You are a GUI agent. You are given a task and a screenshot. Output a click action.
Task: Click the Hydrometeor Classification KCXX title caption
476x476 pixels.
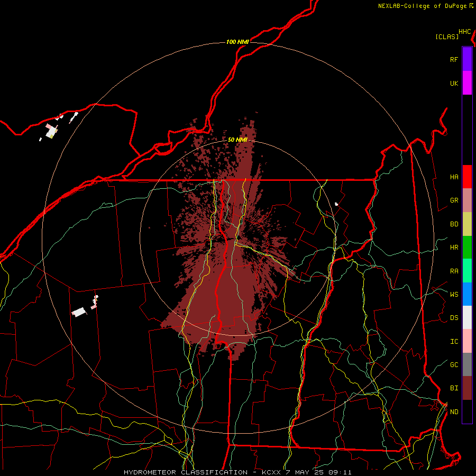pyautogui.click(x=237, y=472)
